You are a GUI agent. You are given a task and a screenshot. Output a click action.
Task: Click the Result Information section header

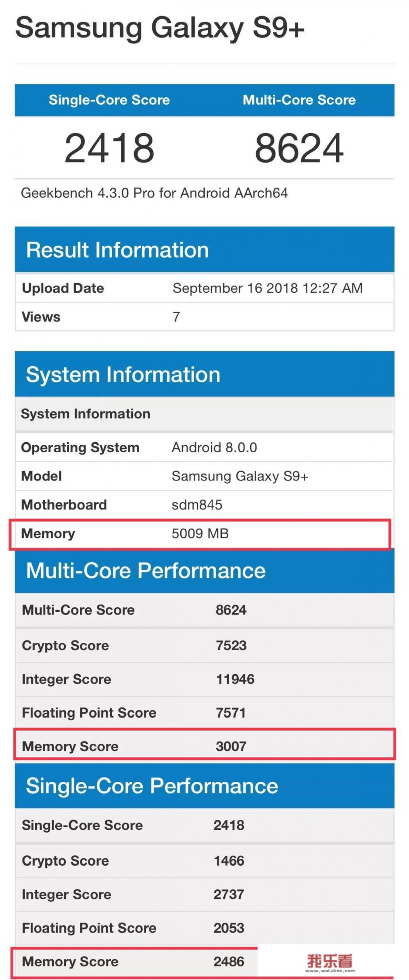(117, 250)
